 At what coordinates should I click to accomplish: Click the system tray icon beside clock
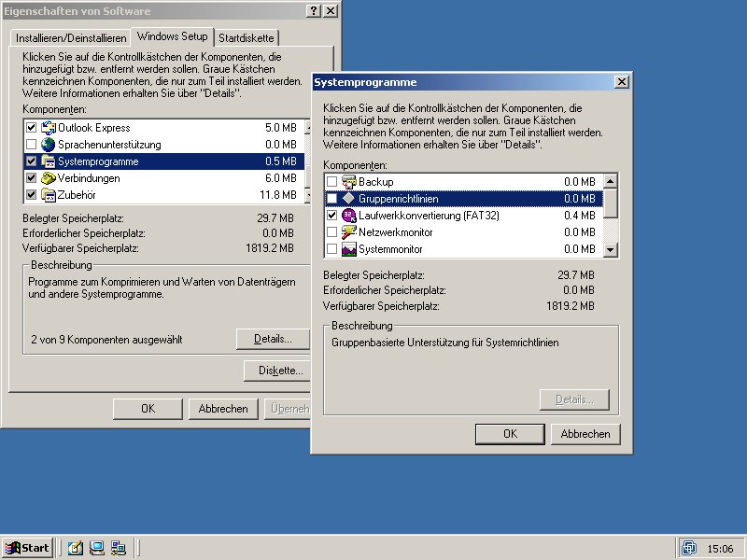tap(689, 548)
